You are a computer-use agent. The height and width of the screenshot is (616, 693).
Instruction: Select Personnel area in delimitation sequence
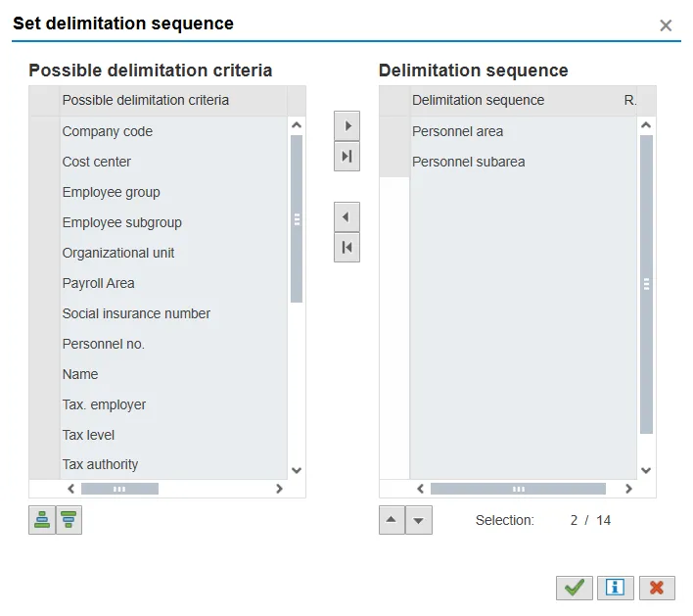(457, 131)
